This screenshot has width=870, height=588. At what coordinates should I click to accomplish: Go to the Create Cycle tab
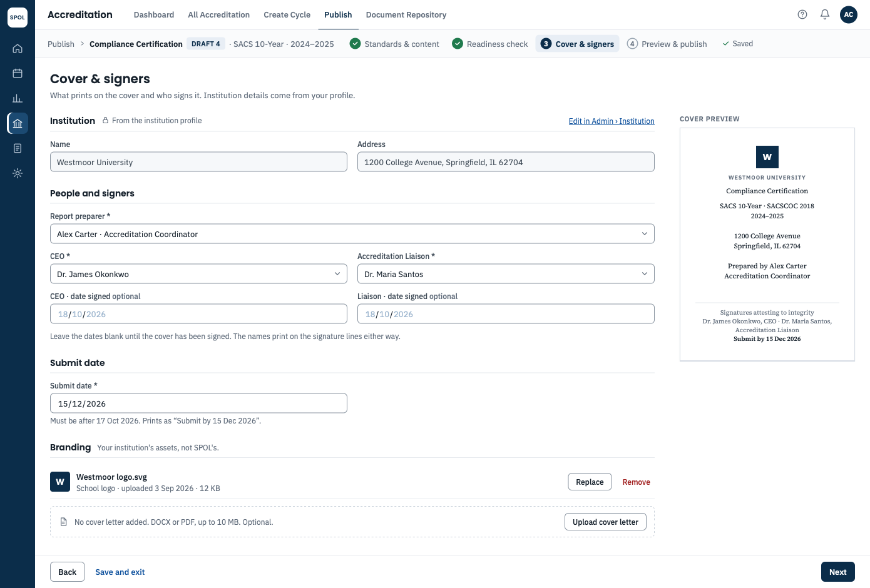click(x=287, y=14)
